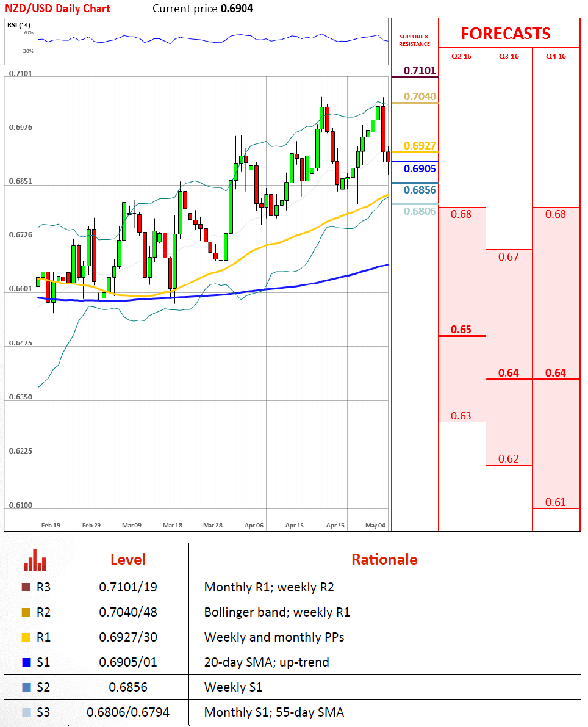
Task: Click the Apr 06 date axis label
Action: tap(254, 526)
